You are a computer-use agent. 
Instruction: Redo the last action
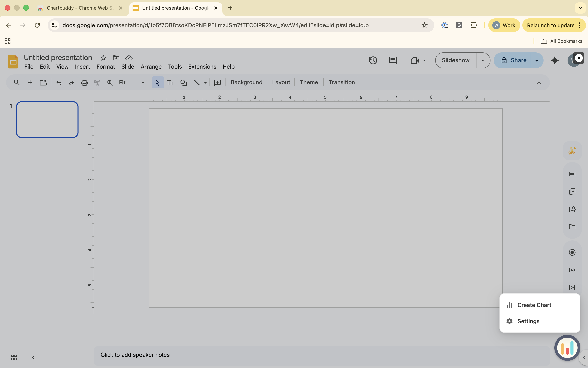pos(71,83)
